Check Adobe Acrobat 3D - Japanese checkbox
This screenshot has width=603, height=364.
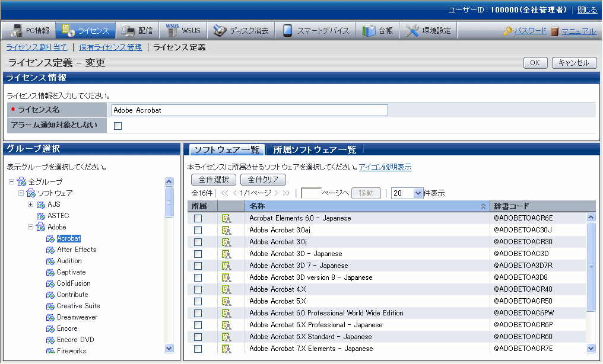(198, 254)
